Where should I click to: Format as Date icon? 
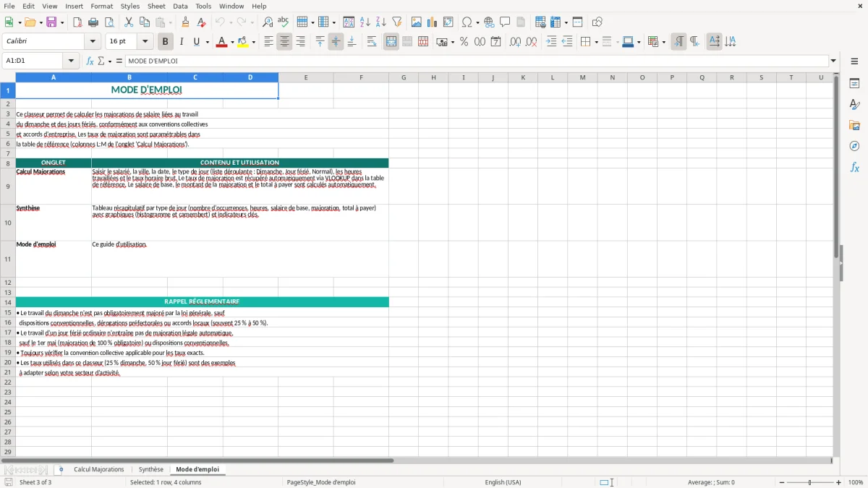click(495, 42)
